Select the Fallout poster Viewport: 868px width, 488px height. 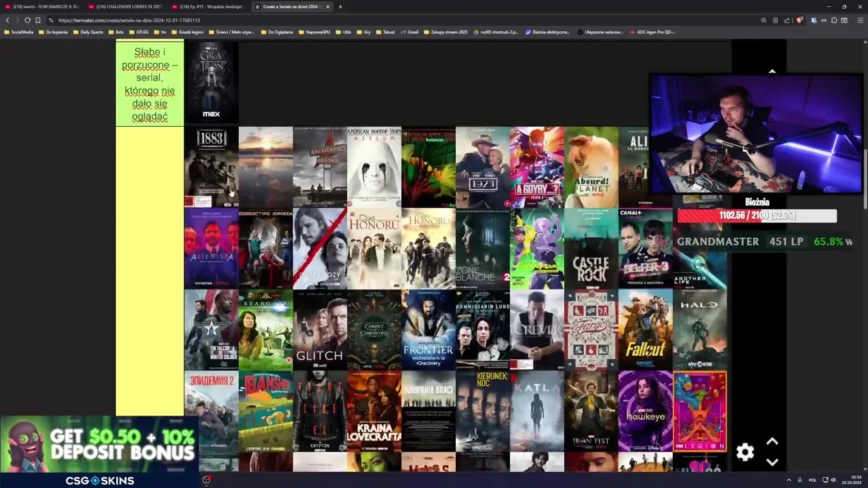[645, 330]
